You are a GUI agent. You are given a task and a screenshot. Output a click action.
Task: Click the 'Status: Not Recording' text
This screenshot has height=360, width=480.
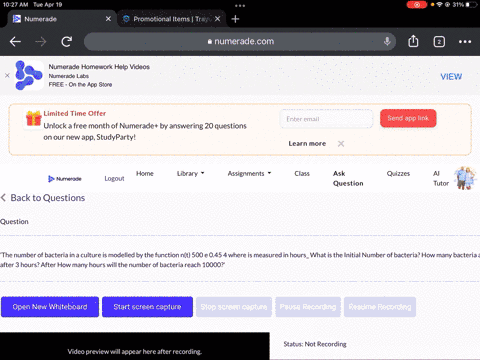click(315, 344)
